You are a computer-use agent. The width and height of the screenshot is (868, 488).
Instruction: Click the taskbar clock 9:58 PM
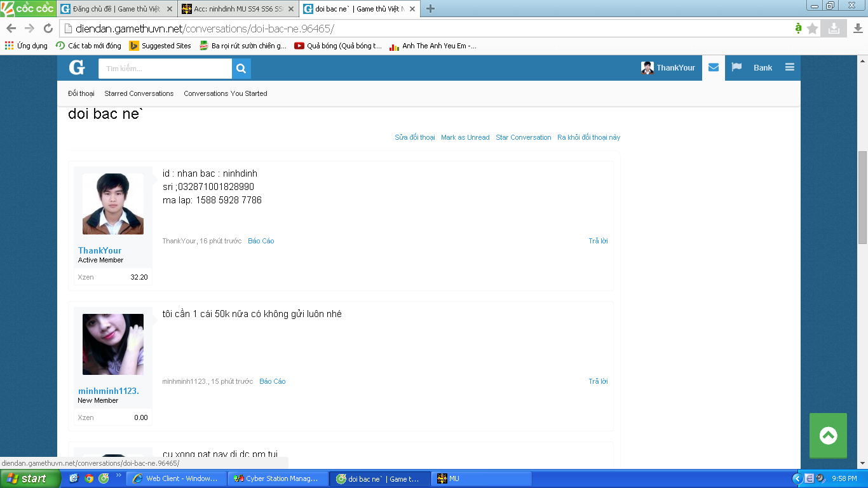click(844, 478)
